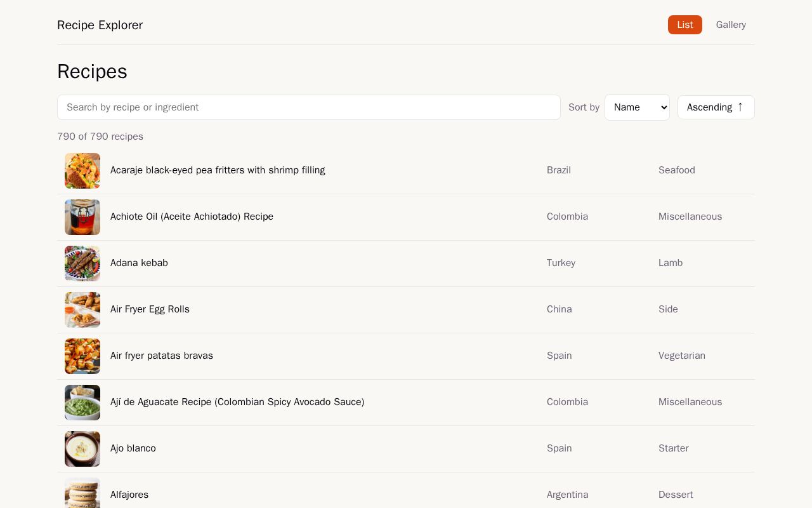Click Brazil in the Acaraje row

pyautogui.click(x=559, y=170)
